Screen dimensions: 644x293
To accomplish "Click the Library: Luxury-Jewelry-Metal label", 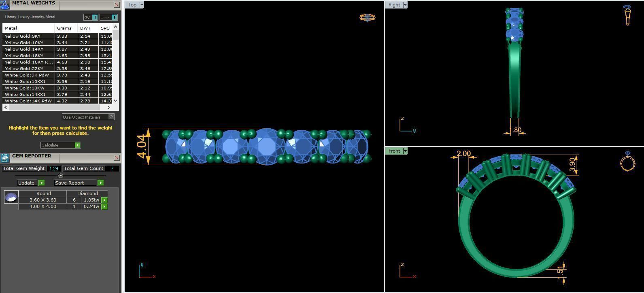I will pyautogui.click(x=30, y=17).
